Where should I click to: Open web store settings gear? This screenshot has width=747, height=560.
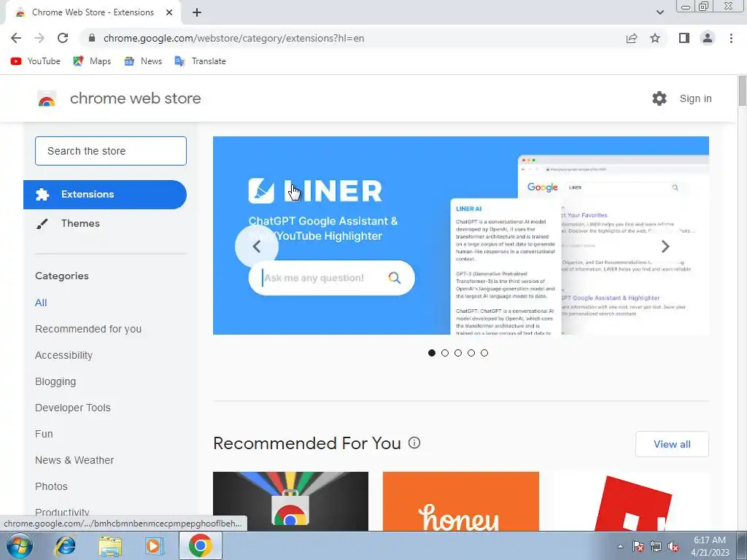point(659,98)
